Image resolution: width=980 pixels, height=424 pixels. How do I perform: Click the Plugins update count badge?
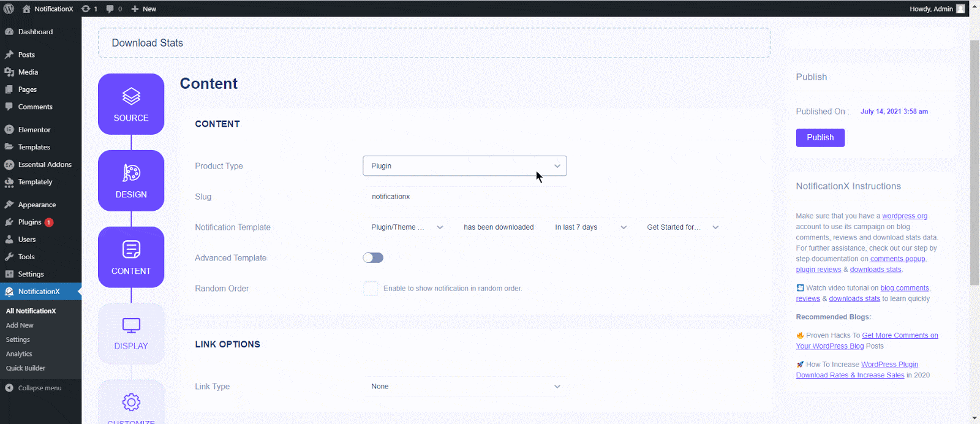(x=49, y=222)
